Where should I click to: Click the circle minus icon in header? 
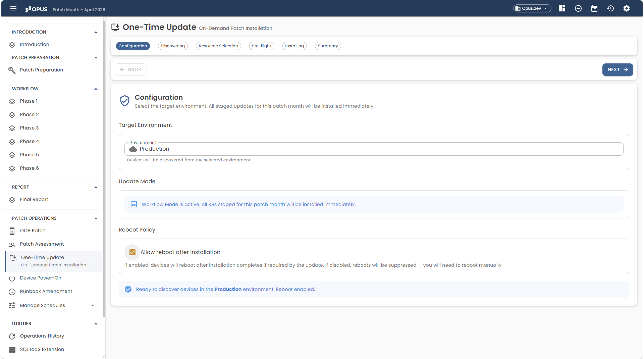[578, 9]
